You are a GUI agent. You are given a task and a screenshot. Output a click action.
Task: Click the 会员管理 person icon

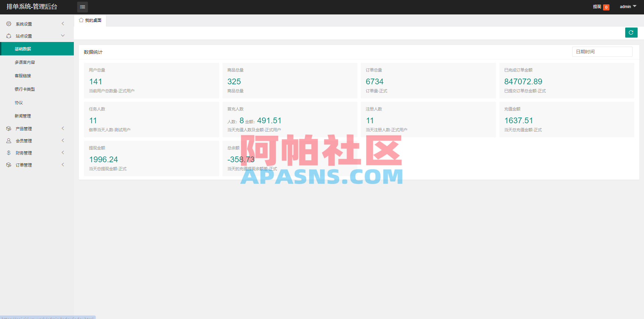coord(9,140)
